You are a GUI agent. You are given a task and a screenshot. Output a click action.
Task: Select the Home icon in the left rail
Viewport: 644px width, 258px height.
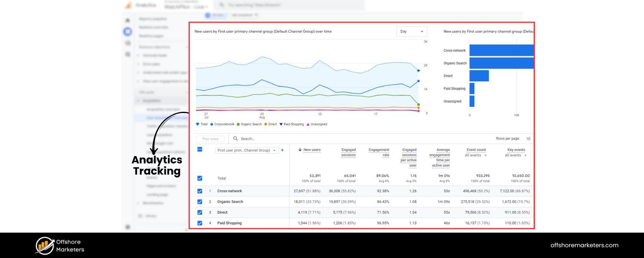tap(127, 20)
